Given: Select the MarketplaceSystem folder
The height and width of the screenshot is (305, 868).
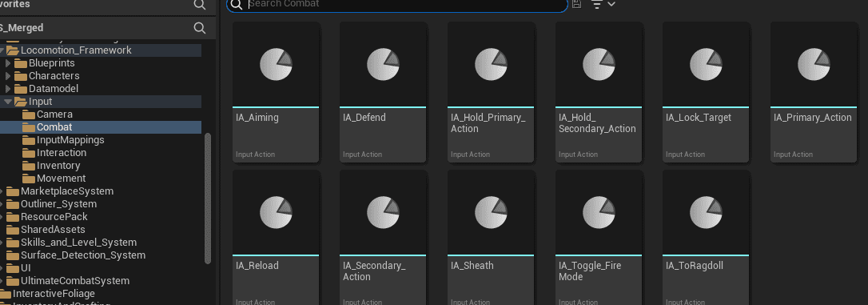Looking at the screenshot, I should pyautogui.click(x=101, y=191).
